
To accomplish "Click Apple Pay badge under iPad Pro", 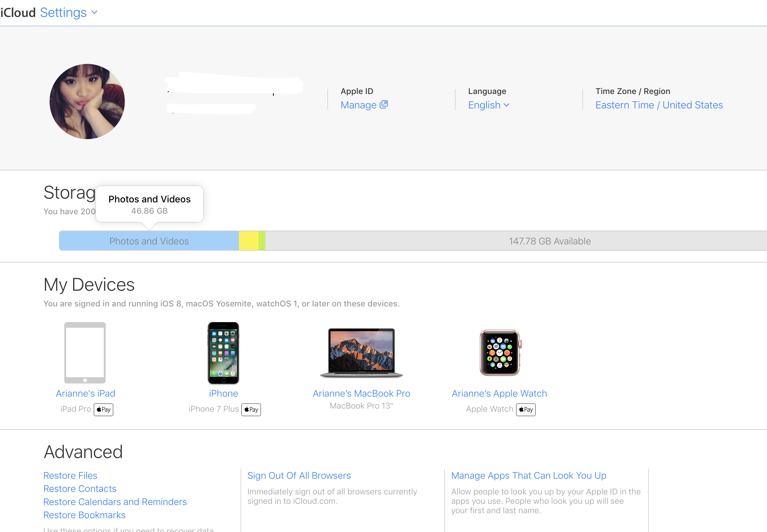I will [x=103, y=409].
